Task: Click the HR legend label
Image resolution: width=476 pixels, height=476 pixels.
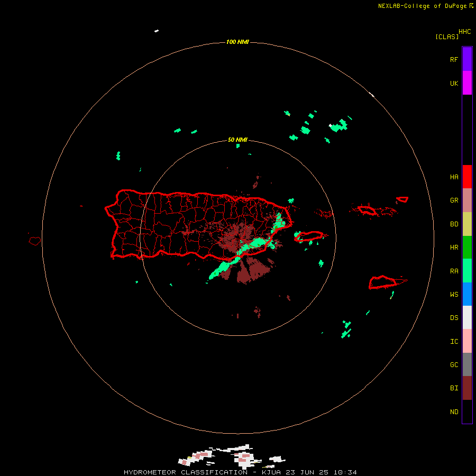Action: [x=454, y=247]
